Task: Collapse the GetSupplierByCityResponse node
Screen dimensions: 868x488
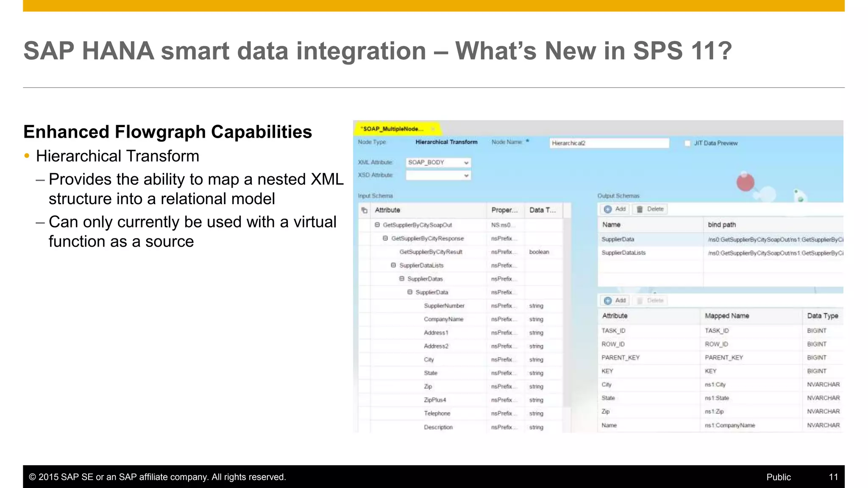Action: click(x=385, y=238)
